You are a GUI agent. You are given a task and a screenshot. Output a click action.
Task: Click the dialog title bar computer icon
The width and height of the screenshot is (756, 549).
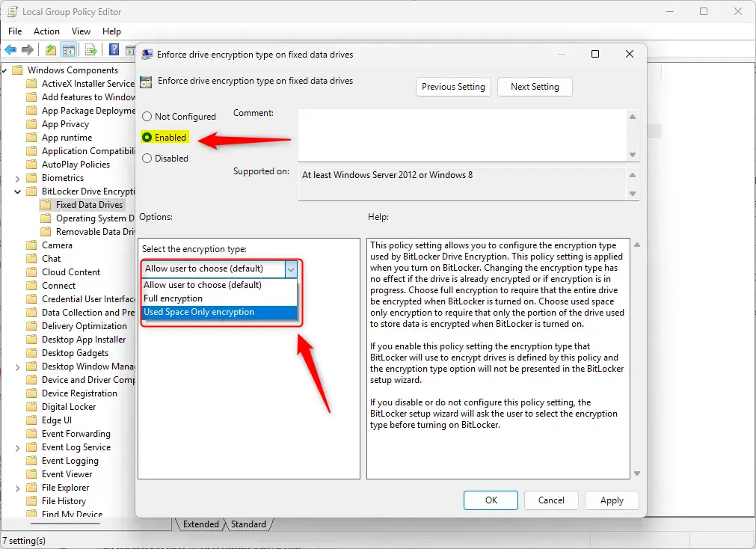pos(147,55)
